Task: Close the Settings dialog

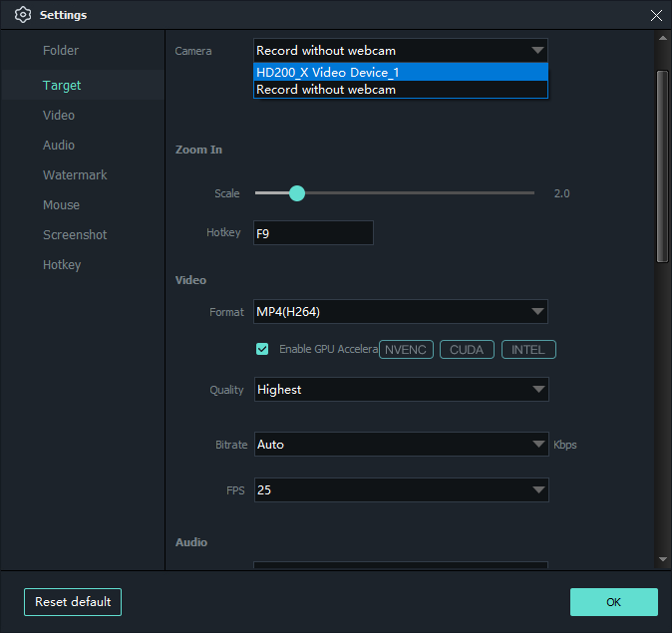Action: [x=656, y=15]
